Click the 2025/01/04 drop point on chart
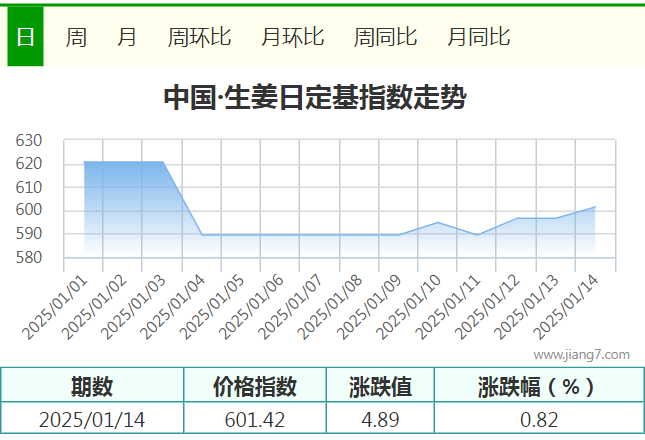Image resolution: width=645 pixels, height=440 pixels. (202, 235)
